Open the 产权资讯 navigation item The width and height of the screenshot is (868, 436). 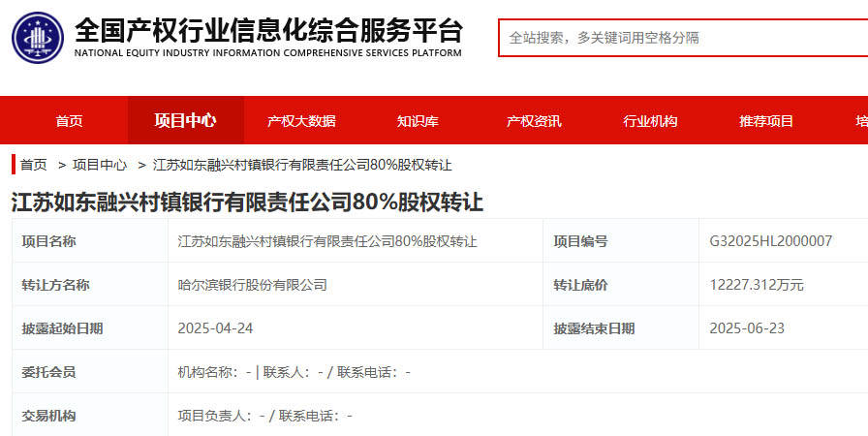pos(534,120)
